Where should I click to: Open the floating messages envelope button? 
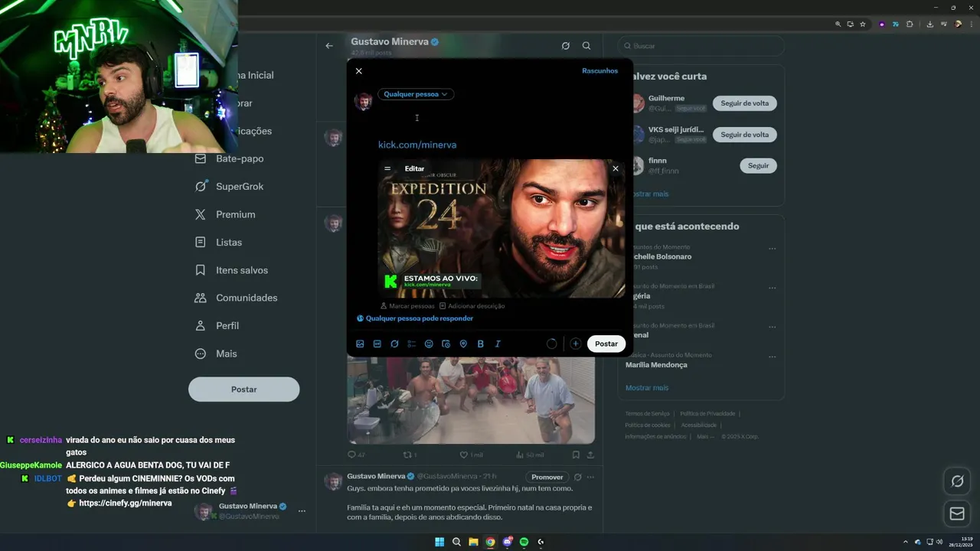pyautogui.click(x=957, y=514)
